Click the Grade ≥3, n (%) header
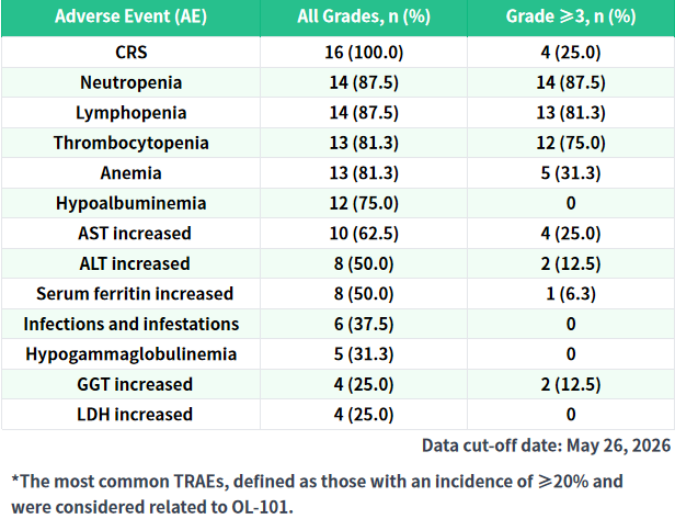Image resolution: width=675 pixels, height=519 pixels. pos(571,17)
